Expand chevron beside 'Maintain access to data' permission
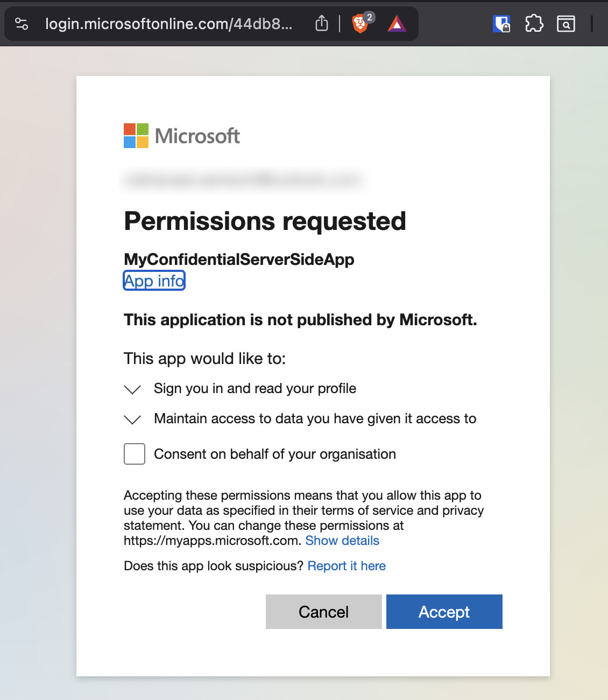The height and width of the screenshot is (700, 608). (132, 419)
